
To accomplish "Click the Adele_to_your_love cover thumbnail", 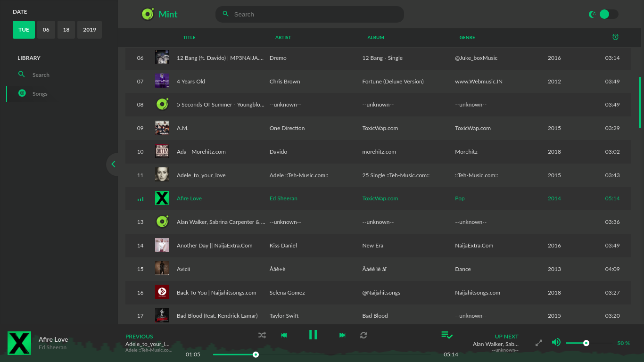I will click(x=162, y=175).
